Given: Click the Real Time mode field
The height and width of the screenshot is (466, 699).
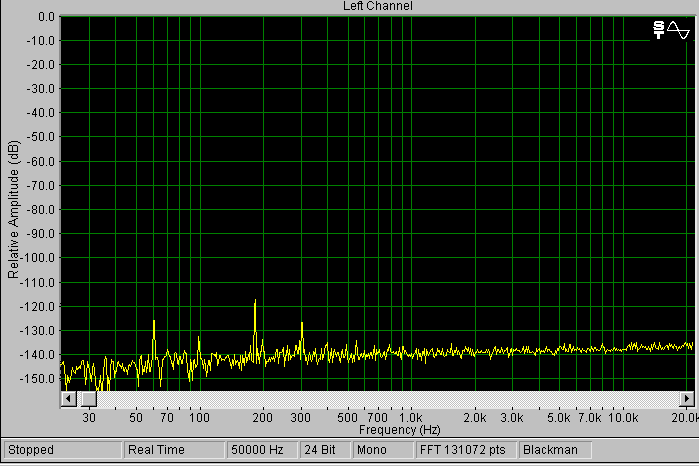Looking at the screenshot, I should pyautogui.click(x=174, y=450).
